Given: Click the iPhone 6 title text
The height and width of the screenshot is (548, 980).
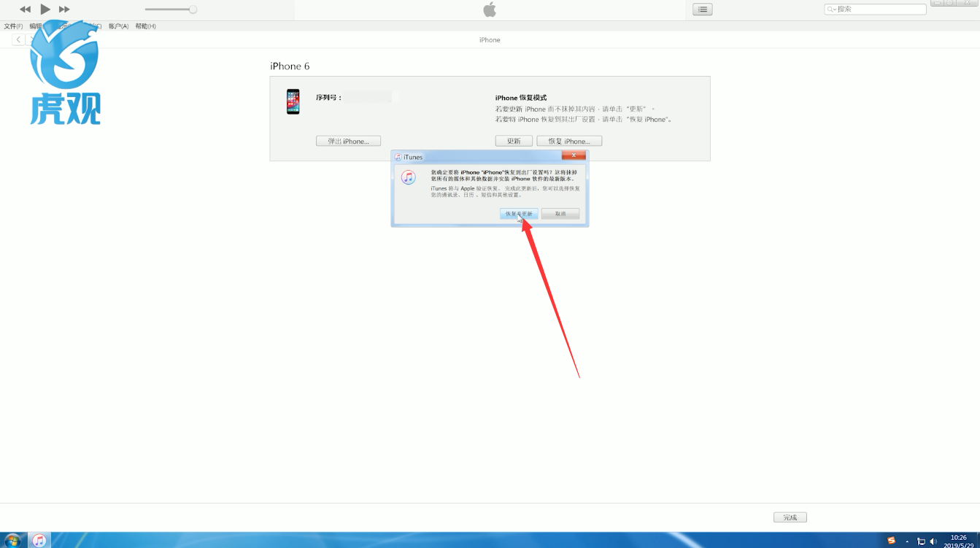Looking at the screenshot, I should point(290,66).
